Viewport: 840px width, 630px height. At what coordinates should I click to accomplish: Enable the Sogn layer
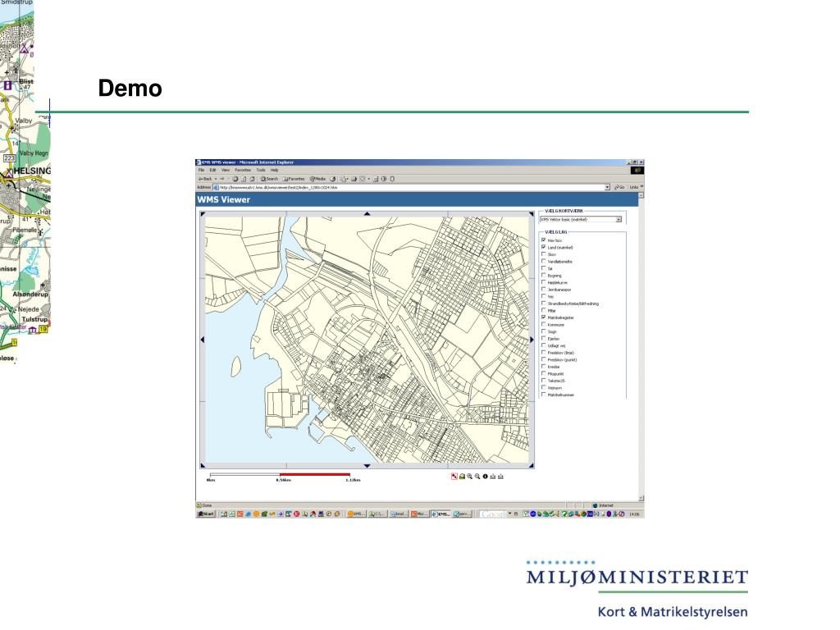tap(544, 331)
